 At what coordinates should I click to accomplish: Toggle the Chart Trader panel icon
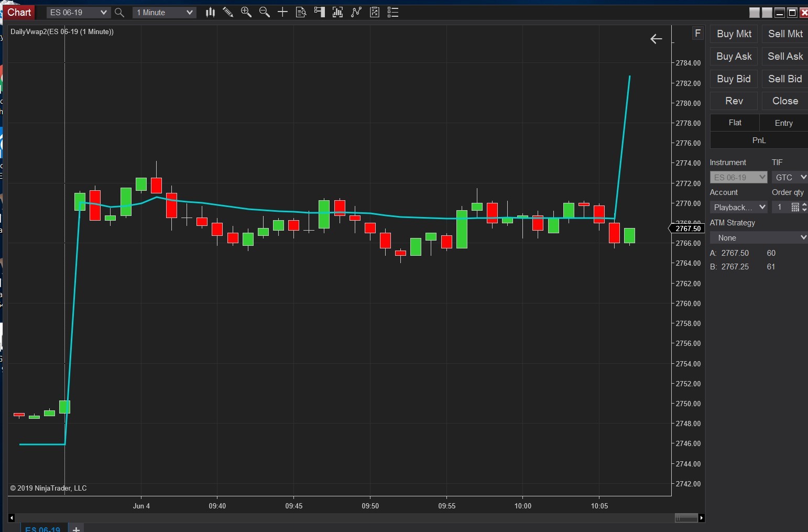[319, 12]
